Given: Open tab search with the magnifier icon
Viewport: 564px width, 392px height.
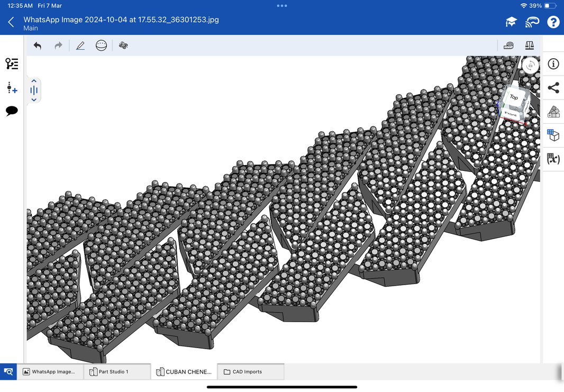Looking at the screenshot, I should pos(8,371).
